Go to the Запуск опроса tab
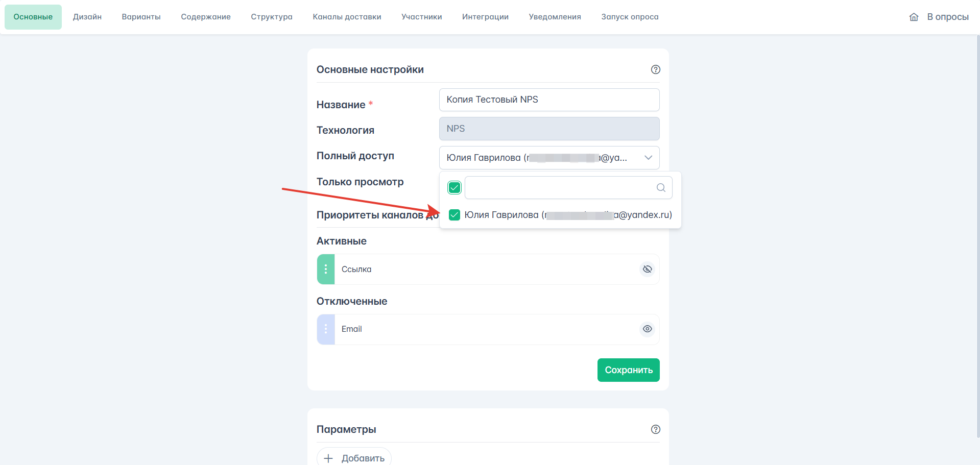 630,17
